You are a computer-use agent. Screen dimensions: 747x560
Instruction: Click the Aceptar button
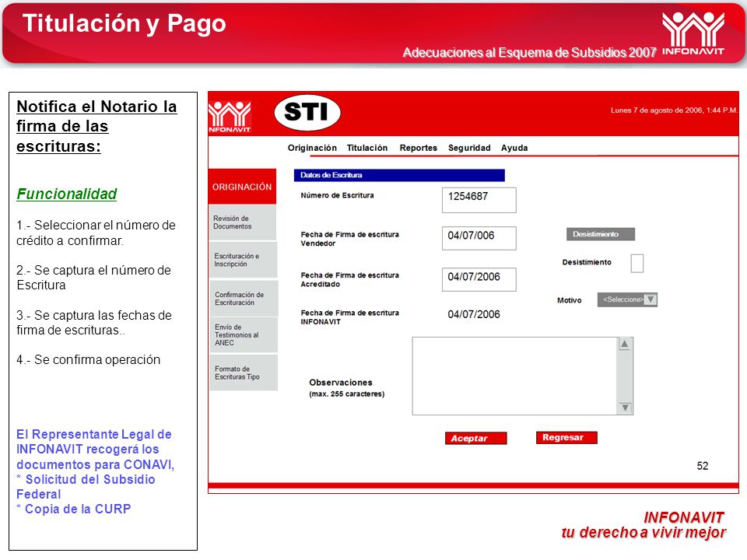pyautogui.click(x=475, y=438)
